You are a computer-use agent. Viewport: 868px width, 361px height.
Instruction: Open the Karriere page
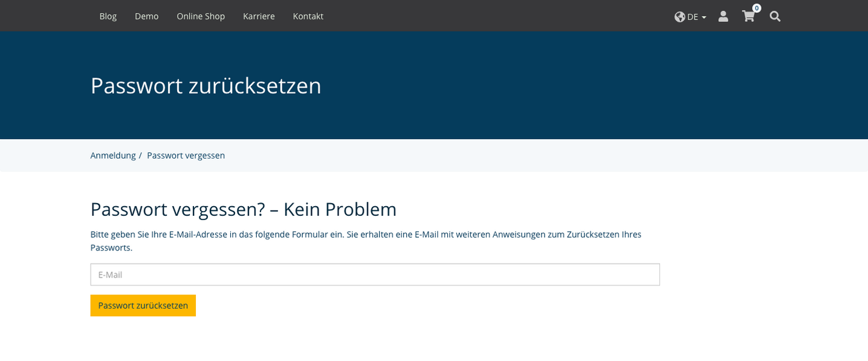[x=259, y=16]
